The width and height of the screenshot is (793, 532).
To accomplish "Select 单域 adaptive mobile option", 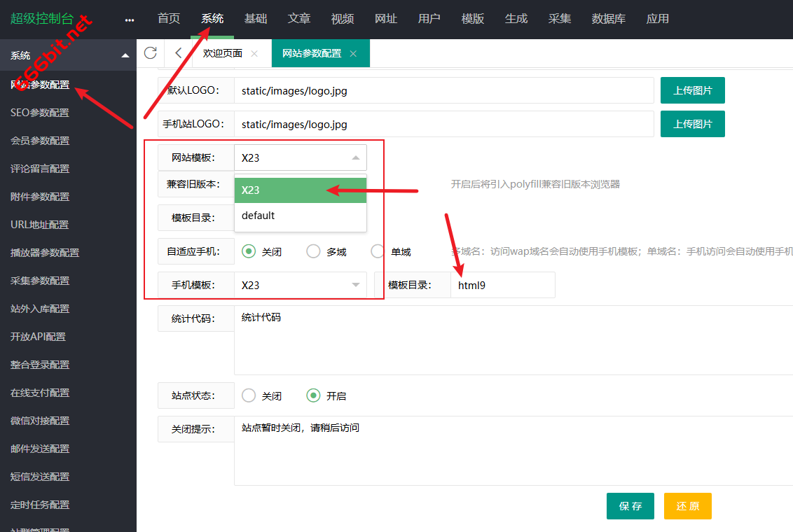I will (x=378, y=251).
